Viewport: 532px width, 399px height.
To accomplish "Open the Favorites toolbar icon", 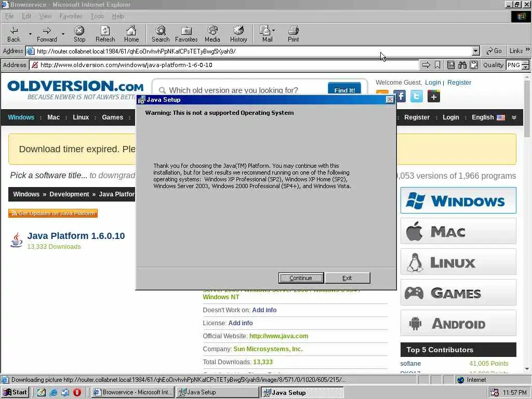I will (187, 34).
